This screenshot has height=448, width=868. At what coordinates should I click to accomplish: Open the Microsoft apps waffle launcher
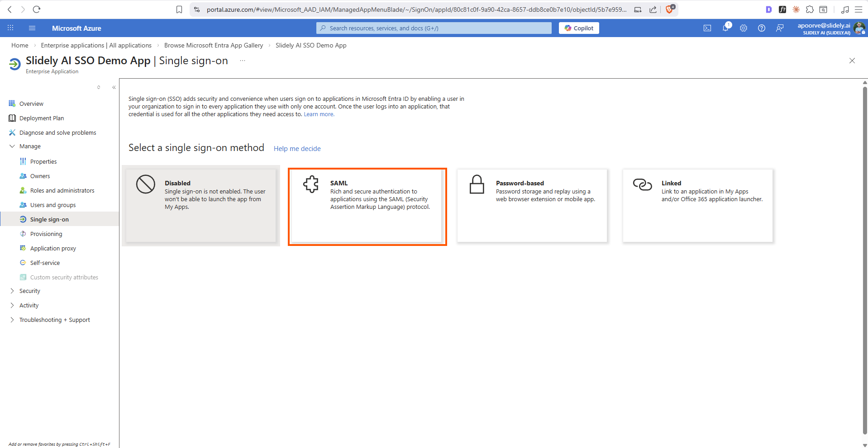click(x=10, y=28)
